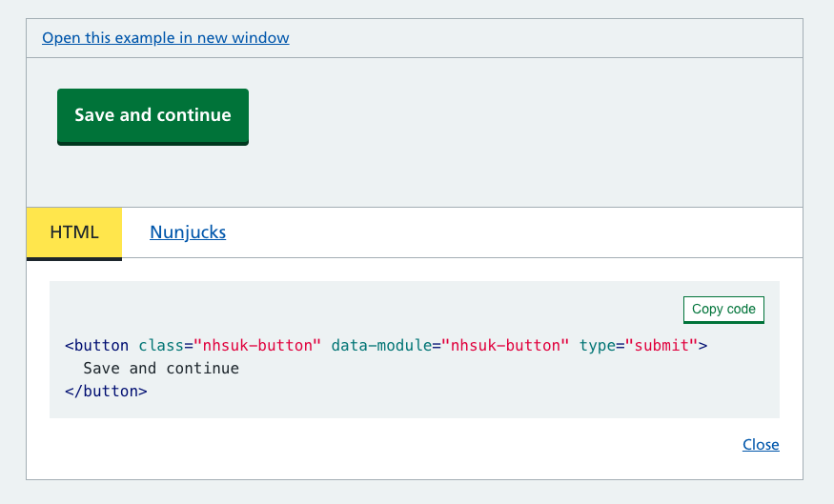The image size is (834, 504).
Task: Click the "submit" value in the code
Action: [x=661, y=345]
